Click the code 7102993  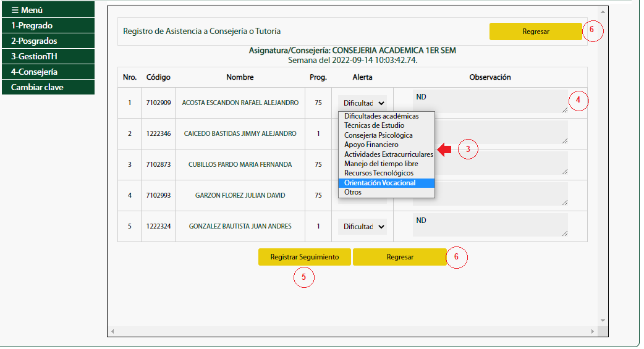pyautogui.click(x=159, y=195)
